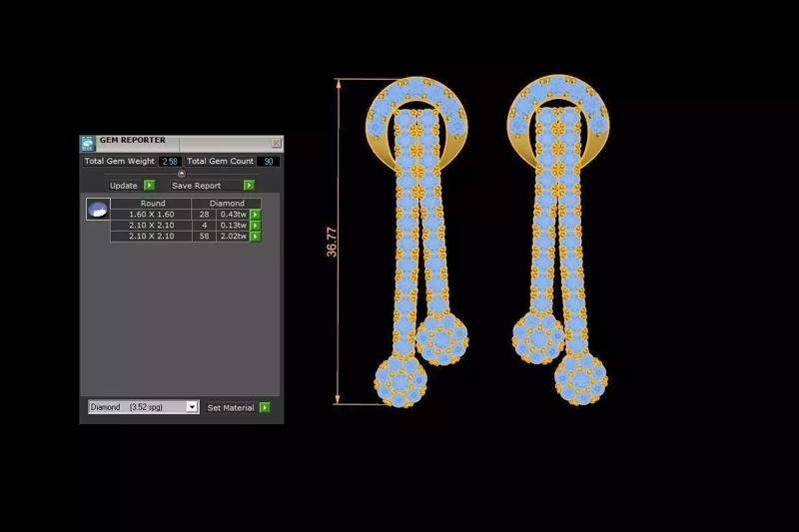This screenshot has width=799, height=532.
Task: Click the Total Gem Count value 90
Action: click(268, 162)
